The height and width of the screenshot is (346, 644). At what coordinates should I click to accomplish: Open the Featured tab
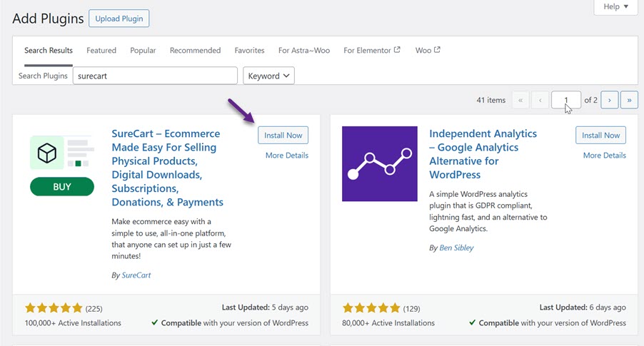pos(101,51)
